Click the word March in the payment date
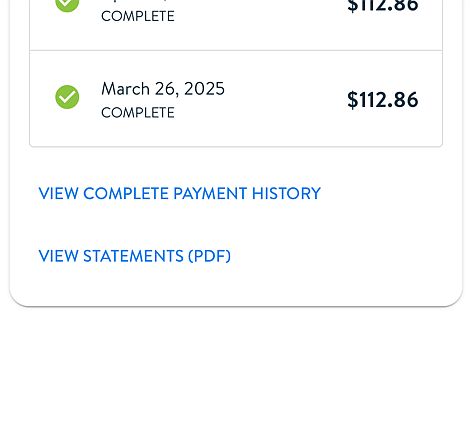This screenshot has width=472, height=432. (x=125, y=89)
